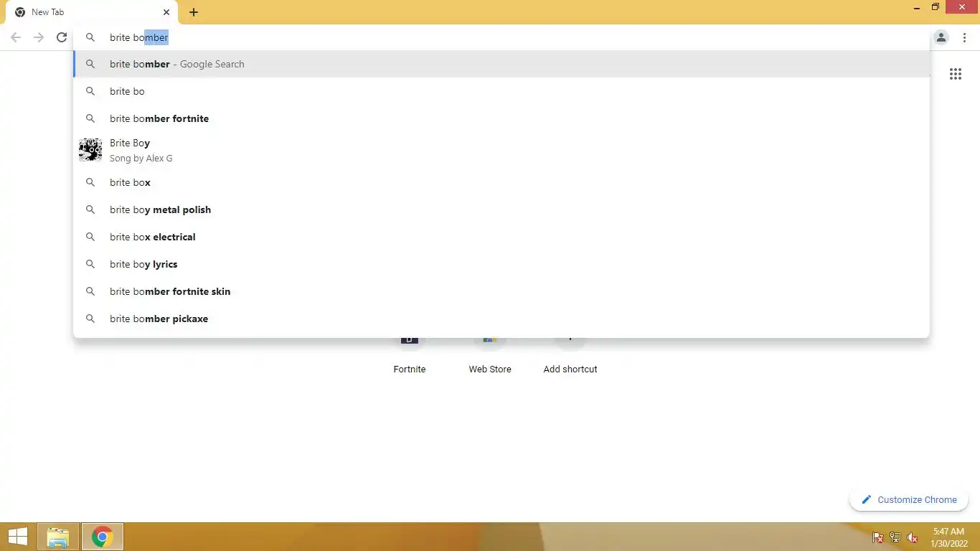The width and height of the screenshot is (980, 551).
Task: Open Action Center flag tray icon
Action: 877,537
